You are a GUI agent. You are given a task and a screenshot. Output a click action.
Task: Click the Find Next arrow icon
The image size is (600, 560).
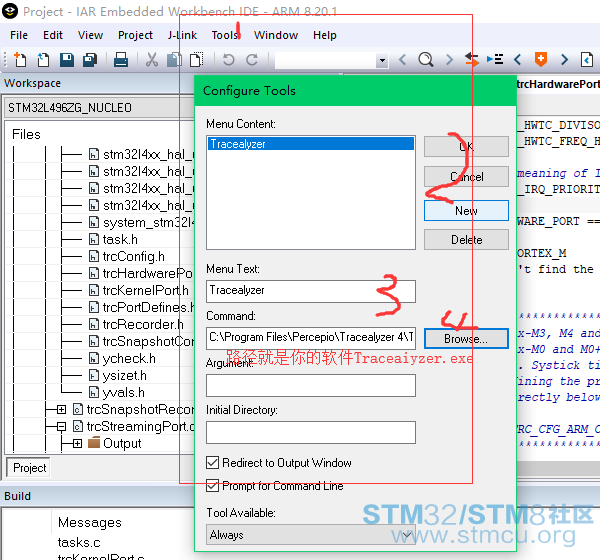click(x=449, y=60)
